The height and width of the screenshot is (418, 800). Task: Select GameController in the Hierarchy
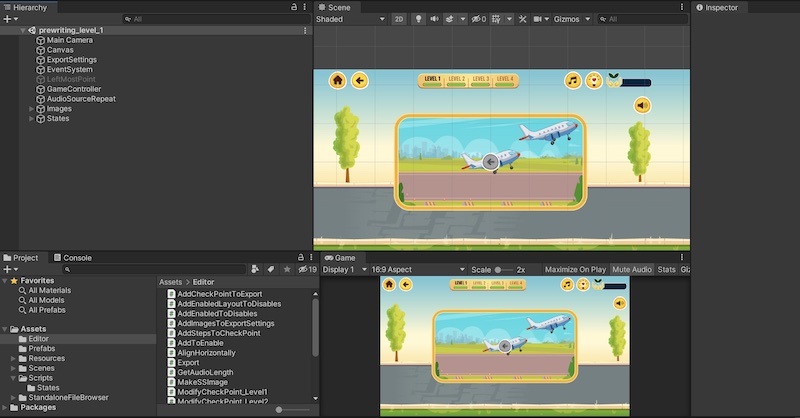tap(73, 89)
